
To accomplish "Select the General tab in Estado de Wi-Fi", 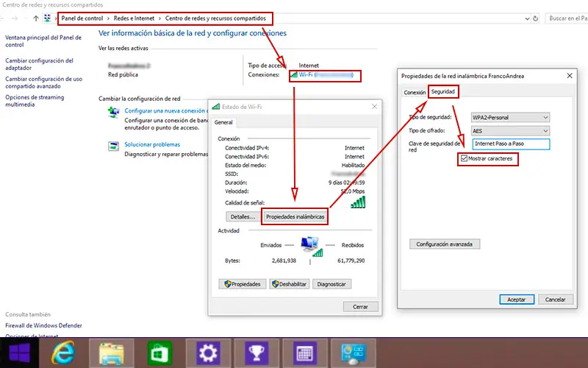I will pos(223,122).
